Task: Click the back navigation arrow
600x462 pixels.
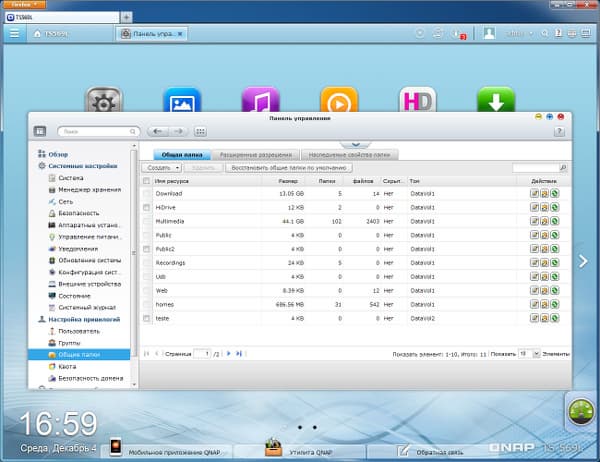Action: pyautogui.click(x=157, y=131)
